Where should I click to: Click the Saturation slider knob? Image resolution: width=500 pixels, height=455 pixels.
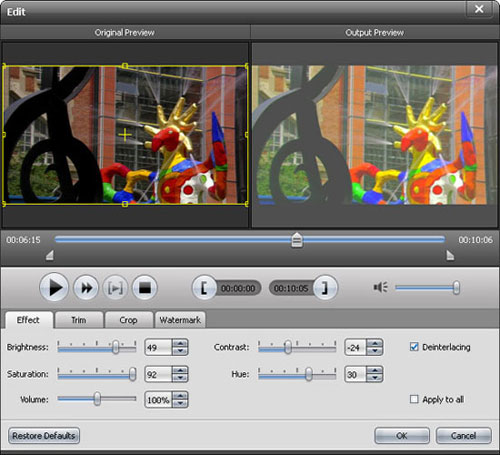[132, 374]
